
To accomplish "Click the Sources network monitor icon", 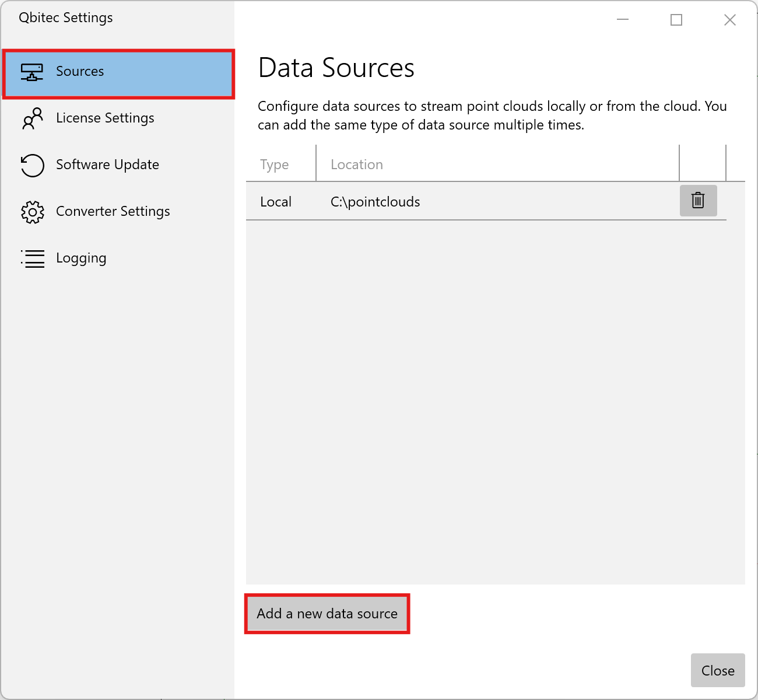I will [32, 72].
